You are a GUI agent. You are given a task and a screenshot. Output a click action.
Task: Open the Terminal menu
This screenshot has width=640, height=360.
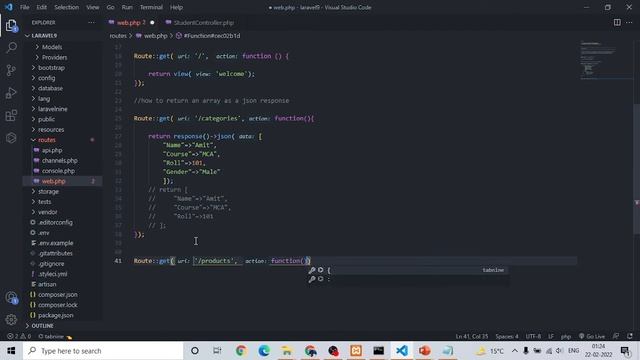151,7
